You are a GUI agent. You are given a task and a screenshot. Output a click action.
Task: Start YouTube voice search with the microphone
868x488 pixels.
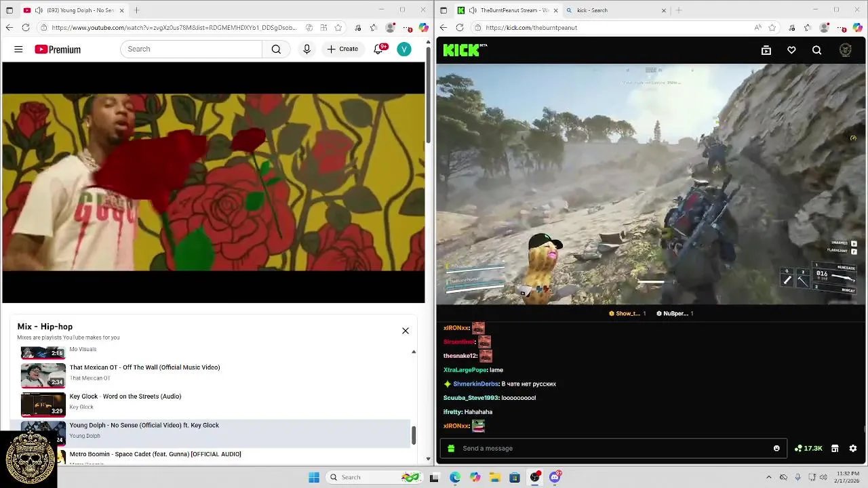click(x=307, y=49)
